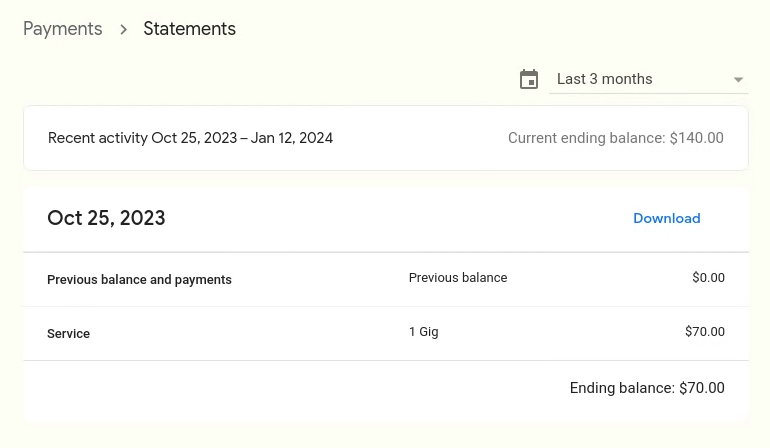Click the Current ending balance $140.00 text
The height and width of the screenshot is (448, 770).
coord(615,138)
